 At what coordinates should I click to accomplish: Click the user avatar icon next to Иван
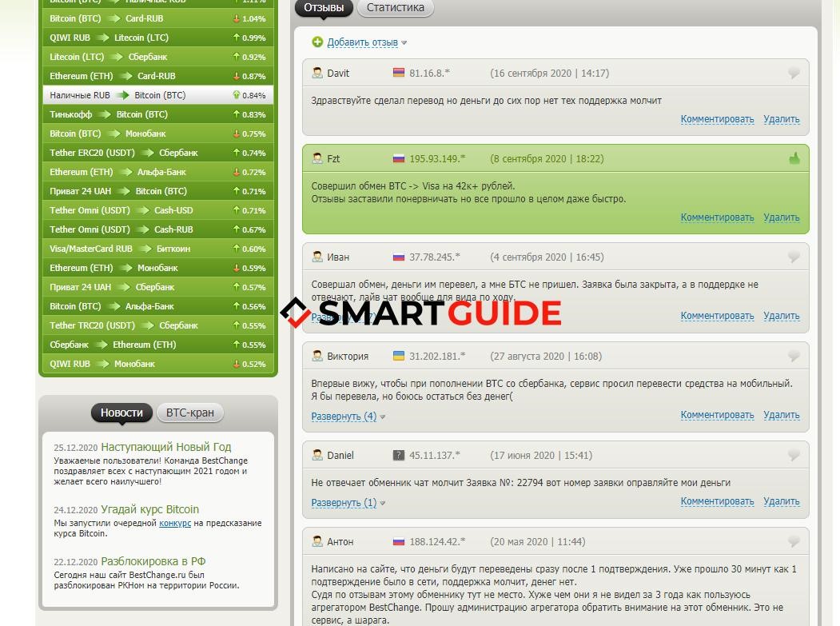pyautogui.click(x=317, y=257)
